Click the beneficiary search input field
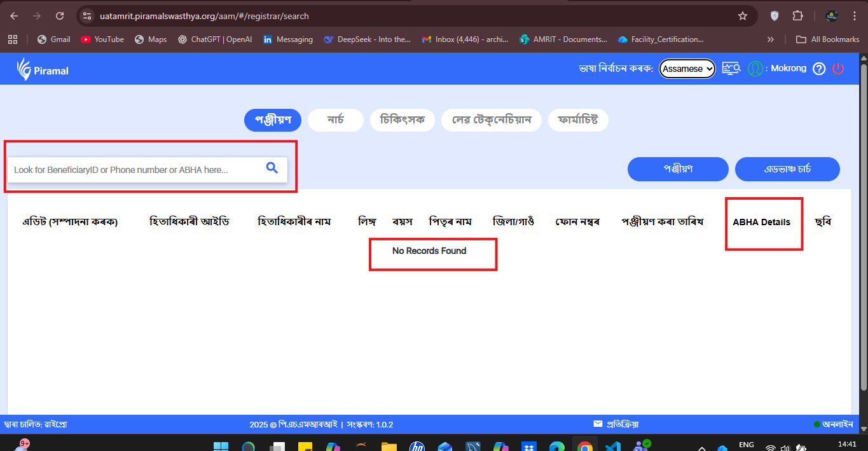868x451 pixels. [x=134, y=170]
